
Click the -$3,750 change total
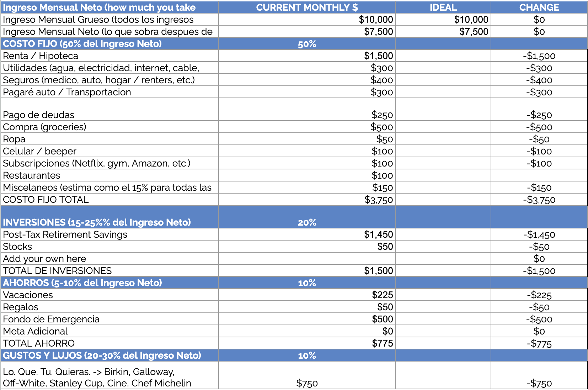pyautogui.click(x=539, y=200)
